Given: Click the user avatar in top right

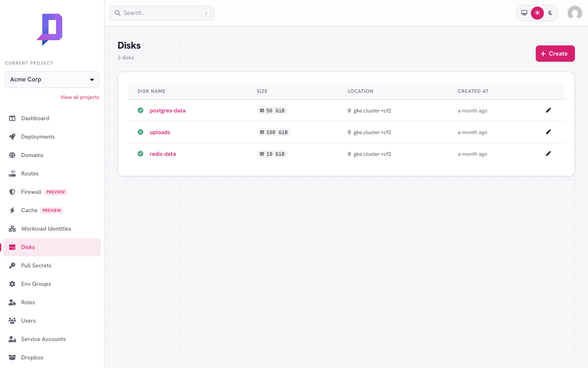Looking at the screenshot, I should tap(575, 13).
